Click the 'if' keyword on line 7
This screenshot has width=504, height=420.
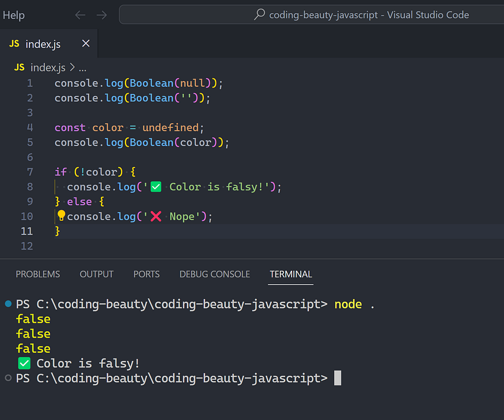coord(60,172)
